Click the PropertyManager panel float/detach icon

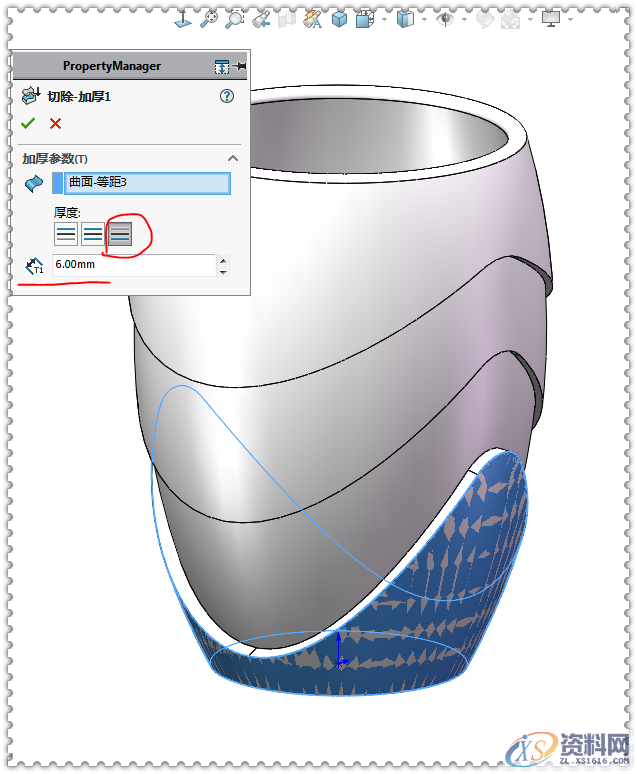point(222,66)
